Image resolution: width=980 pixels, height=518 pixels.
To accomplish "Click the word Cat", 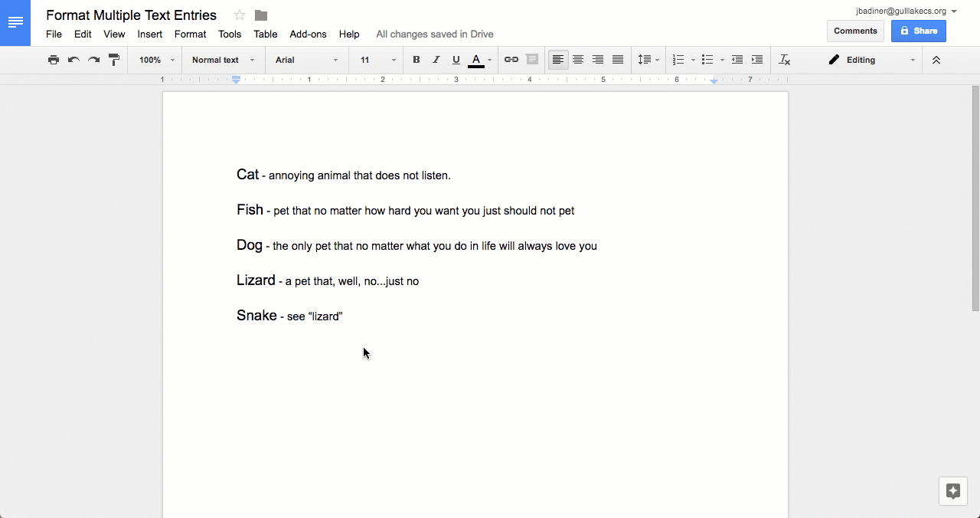I will (247, 175).
